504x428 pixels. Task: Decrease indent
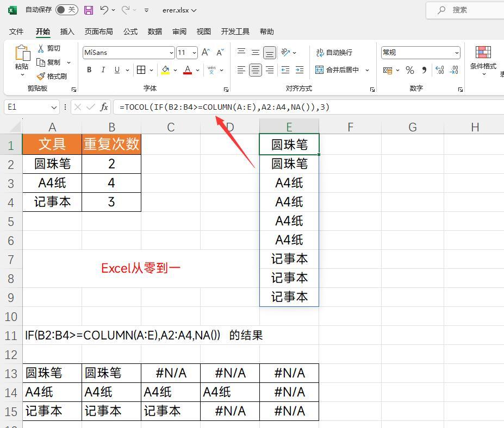[285, 70]
